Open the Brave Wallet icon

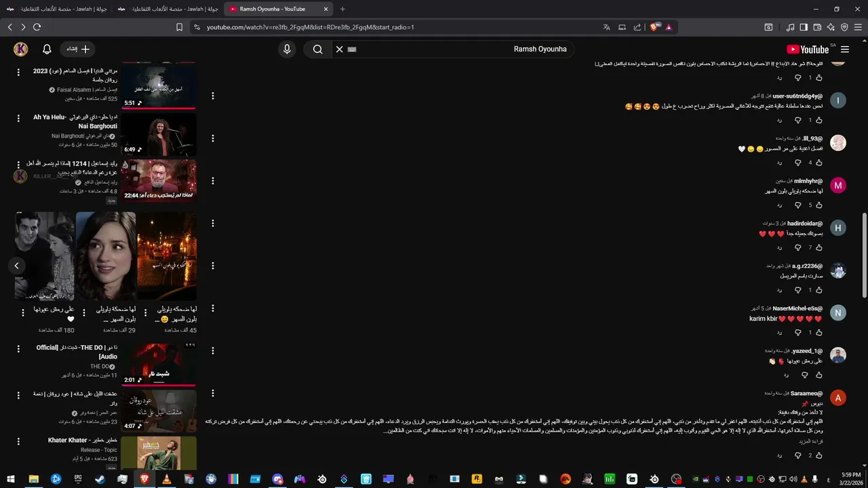pyautogui.click(x=817, y=27)
